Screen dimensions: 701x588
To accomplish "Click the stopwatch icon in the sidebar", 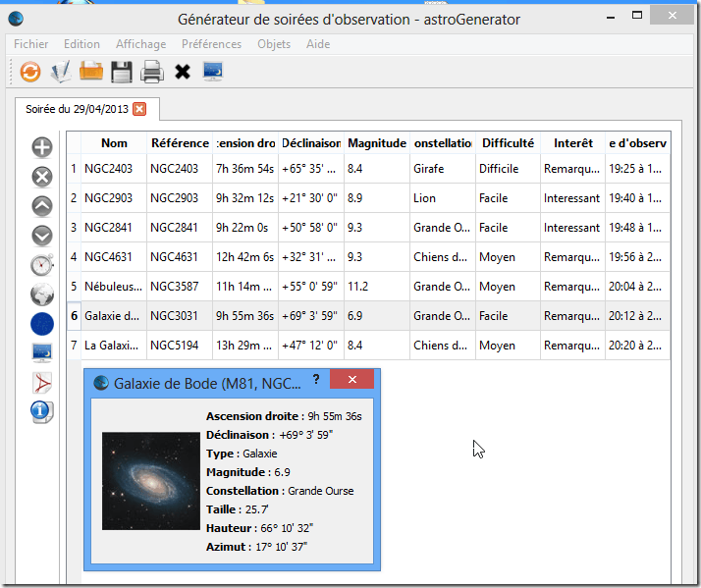I will click(x=42, y=265).
